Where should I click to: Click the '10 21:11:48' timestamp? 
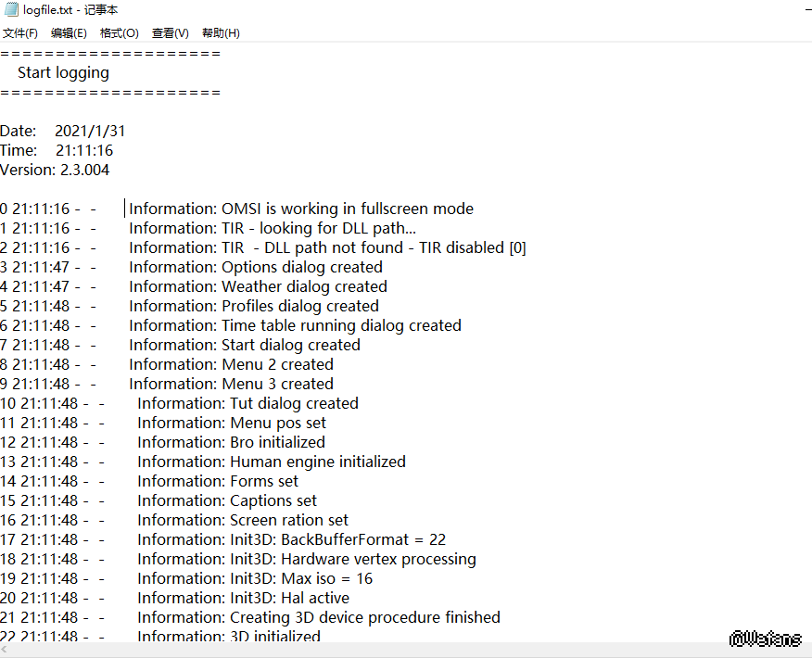click(x=39, y=403)
